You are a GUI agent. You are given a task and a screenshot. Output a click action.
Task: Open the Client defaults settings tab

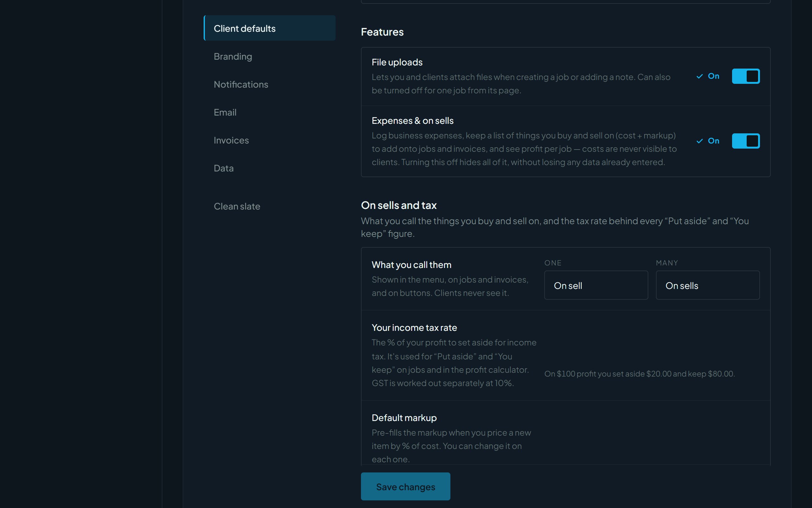pos(269,28)
